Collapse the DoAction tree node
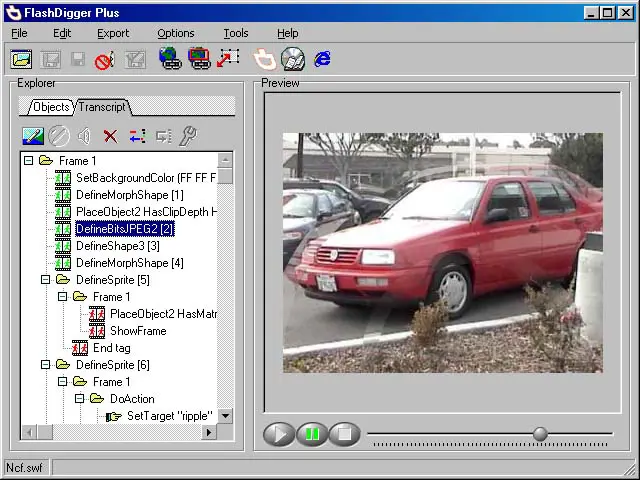The image size is (640, 480). (x=80, y=399)
